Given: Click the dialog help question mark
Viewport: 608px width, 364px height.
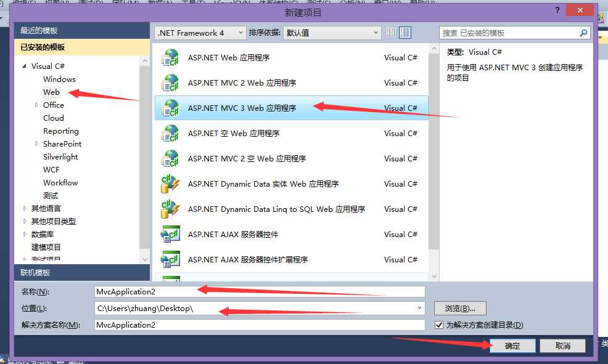Looking at the screenshot, I should (557, 10).
